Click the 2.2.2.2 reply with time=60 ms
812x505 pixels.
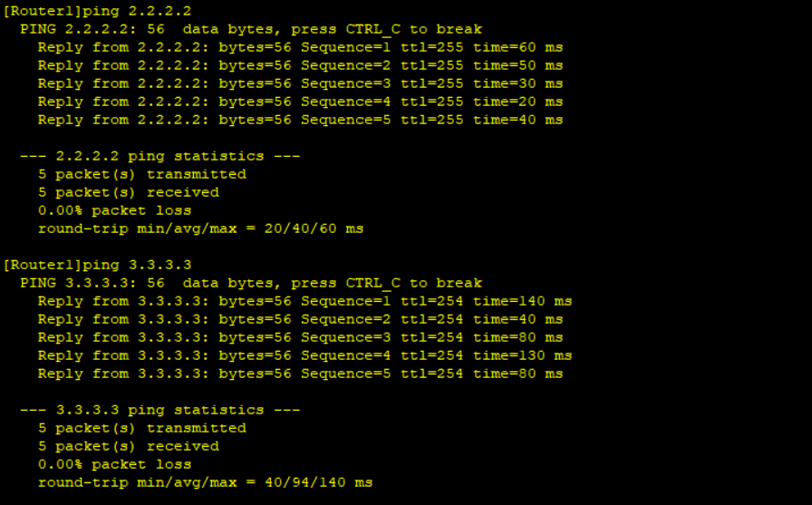(300, 47)
